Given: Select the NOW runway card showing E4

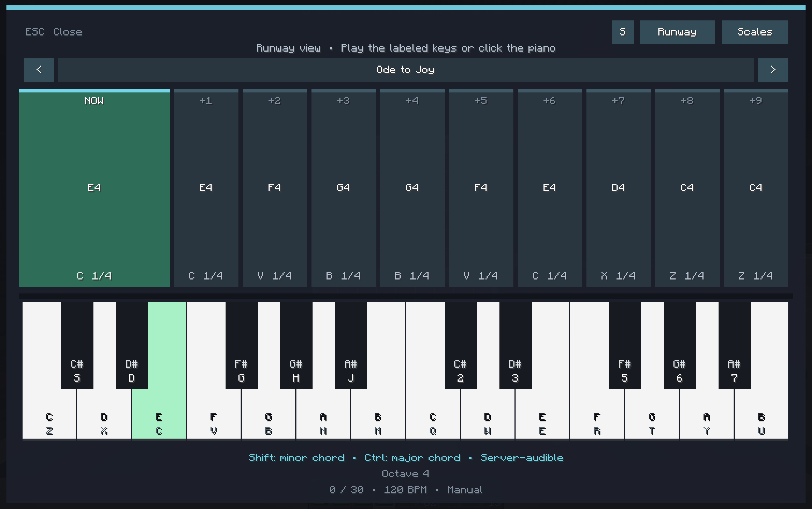Looking at the screenshot, I should (x=95, y=188).
